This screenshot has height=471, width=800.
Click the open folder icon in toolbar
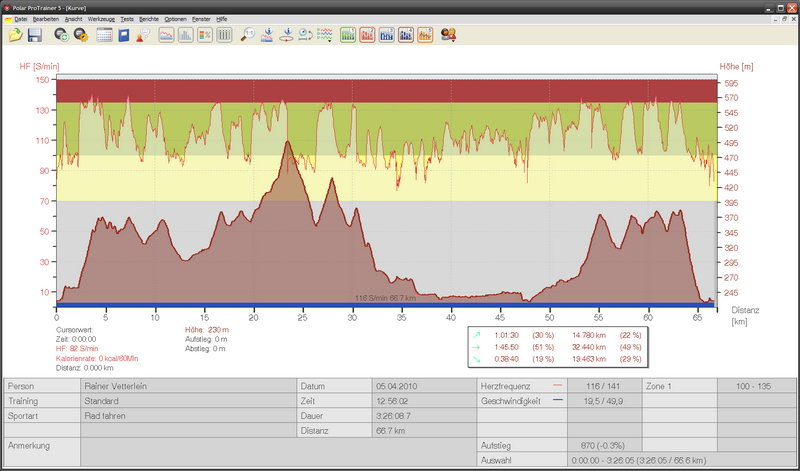(x=15, y=35)
